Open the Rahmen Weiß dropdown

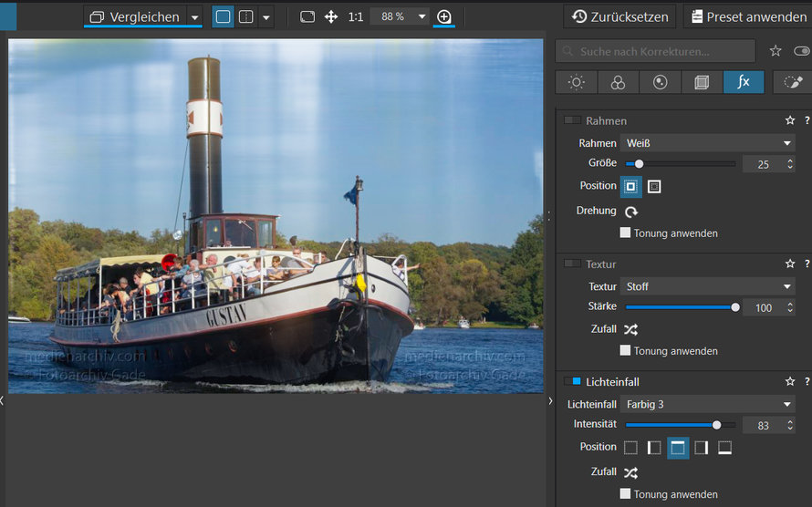coord(707,143)
